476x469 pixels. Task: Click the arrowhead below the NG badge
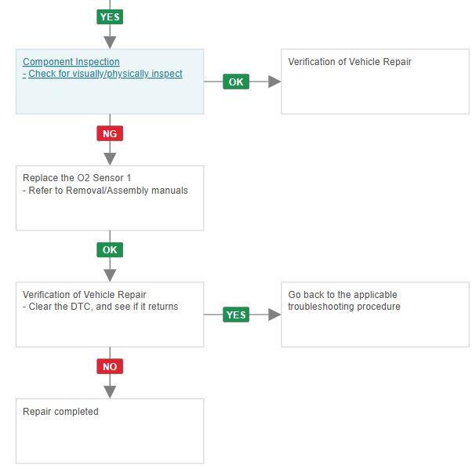(x=110, y=157)
